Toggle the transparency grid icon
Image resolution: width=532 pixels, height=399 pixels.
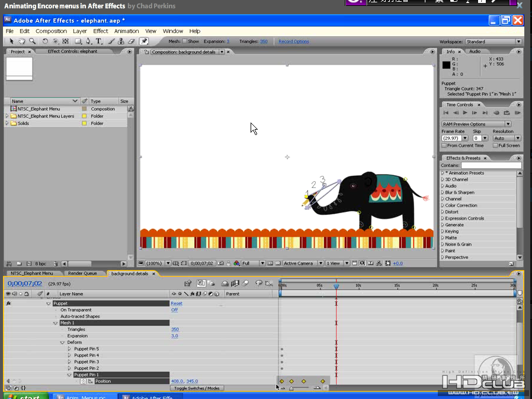[x=278, y=263]
